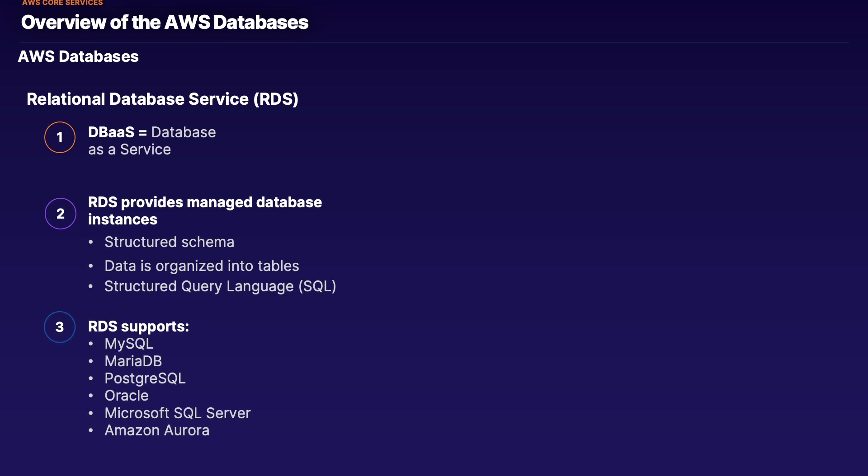The height and width of the screenshot is (476, 868).
Task: Click the Structured Query Language (SQL) bullet
Action: pos(220,286)
